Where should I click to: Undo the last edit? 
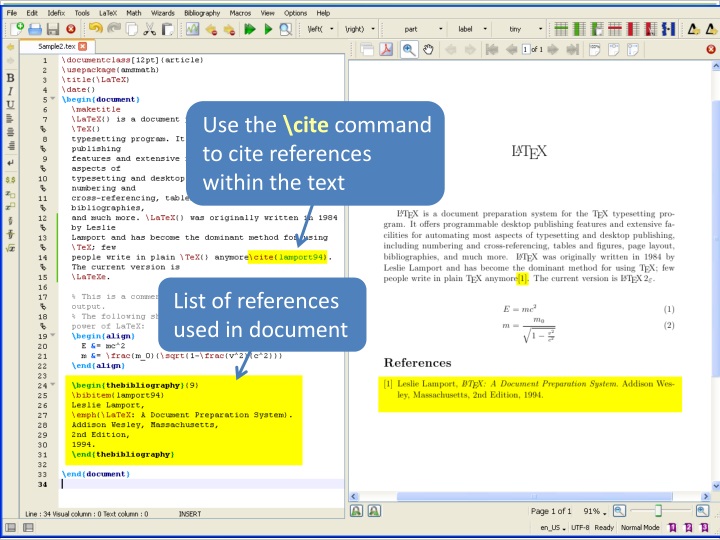96,29
